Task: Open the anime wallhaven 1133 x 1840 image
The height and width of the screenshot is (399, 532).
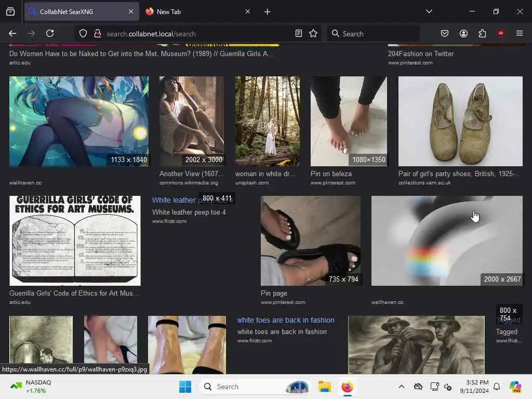Action: click(79, 122)
